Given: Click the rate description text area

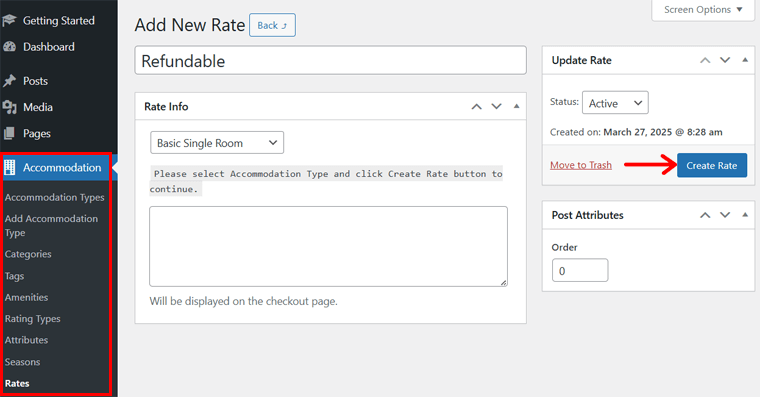Looking at the screenshot, I should tap(329, 246).
